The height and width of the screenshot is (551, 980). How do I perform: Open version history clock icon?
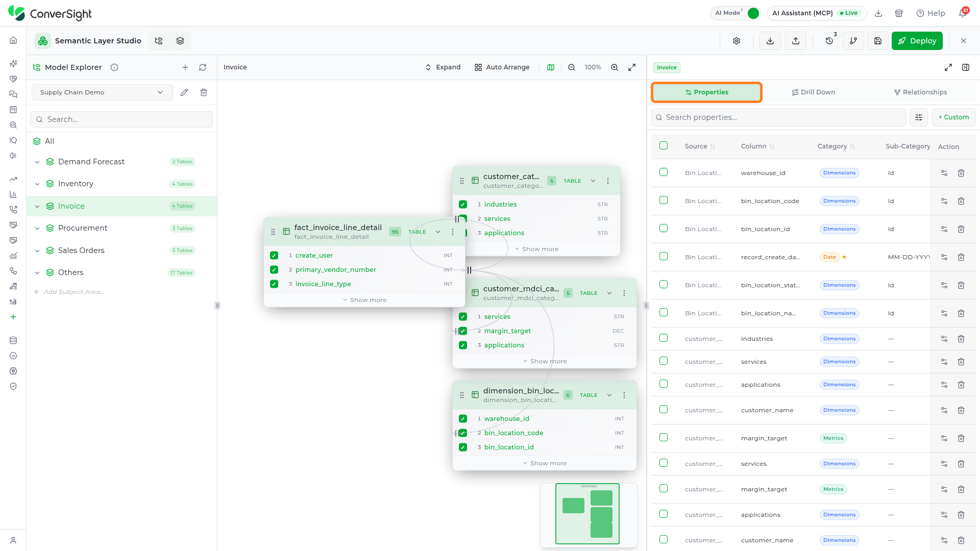click(x=829, y=41)
